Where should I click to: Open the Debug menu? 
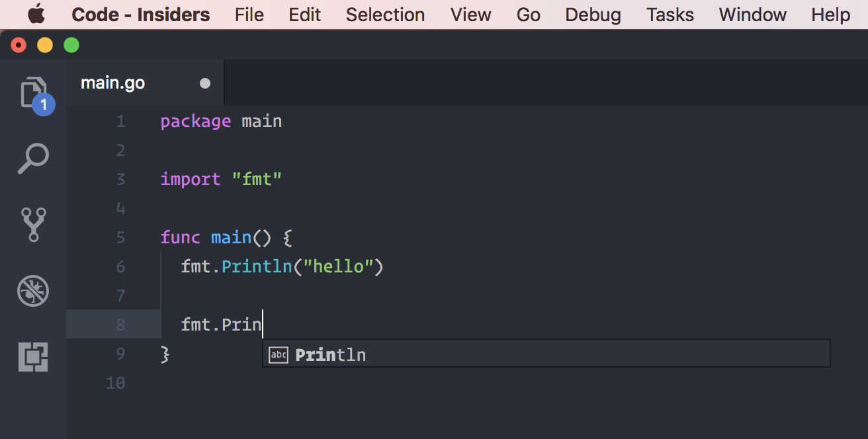point(592,14)
